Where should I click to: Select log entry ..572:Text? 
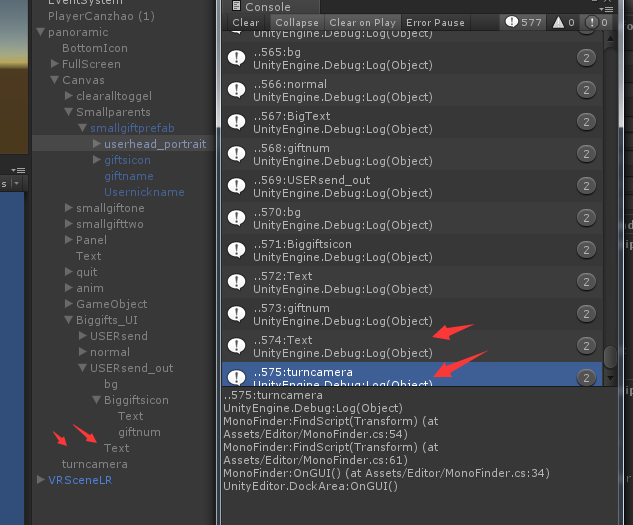point(412,282)
